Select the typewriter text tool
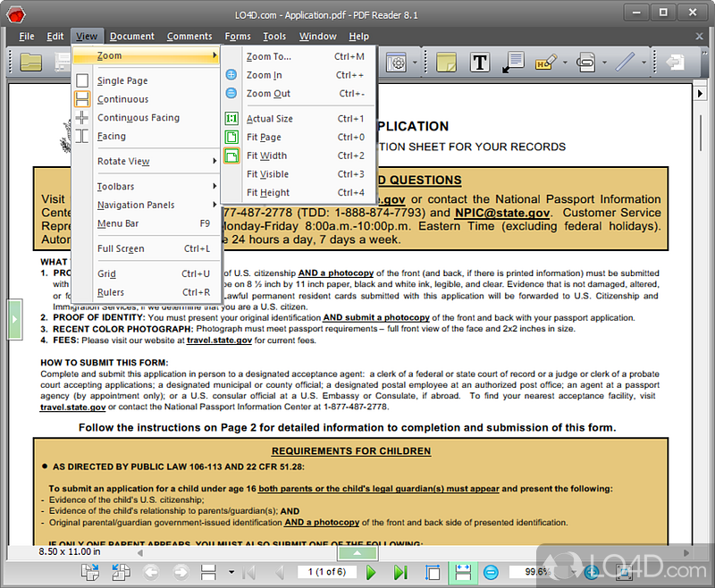This screenshot has height=588, width=715. 480,62
